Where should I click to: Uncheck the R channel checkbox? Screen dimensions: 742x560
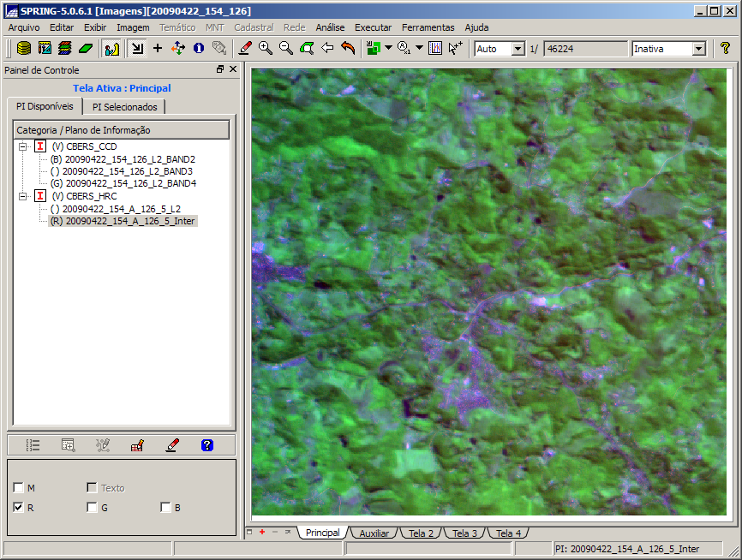point(19,508)
